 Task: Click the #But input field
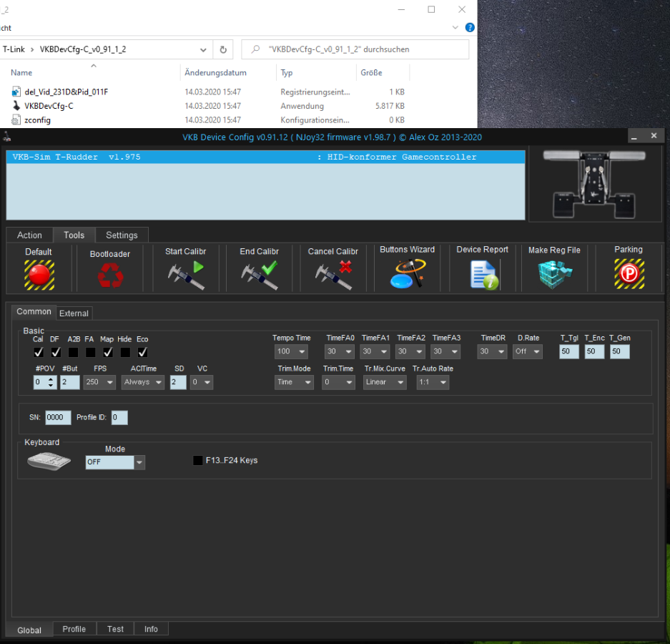[x=70, y=382]
